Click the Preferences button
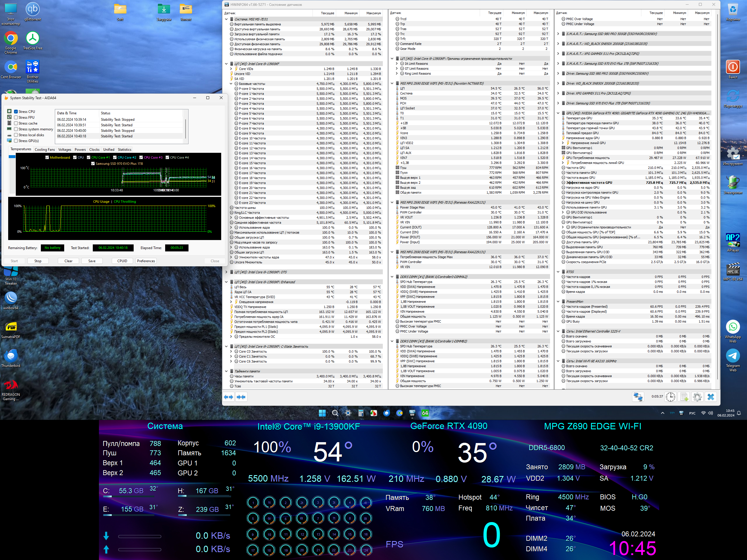 point(146,261)
